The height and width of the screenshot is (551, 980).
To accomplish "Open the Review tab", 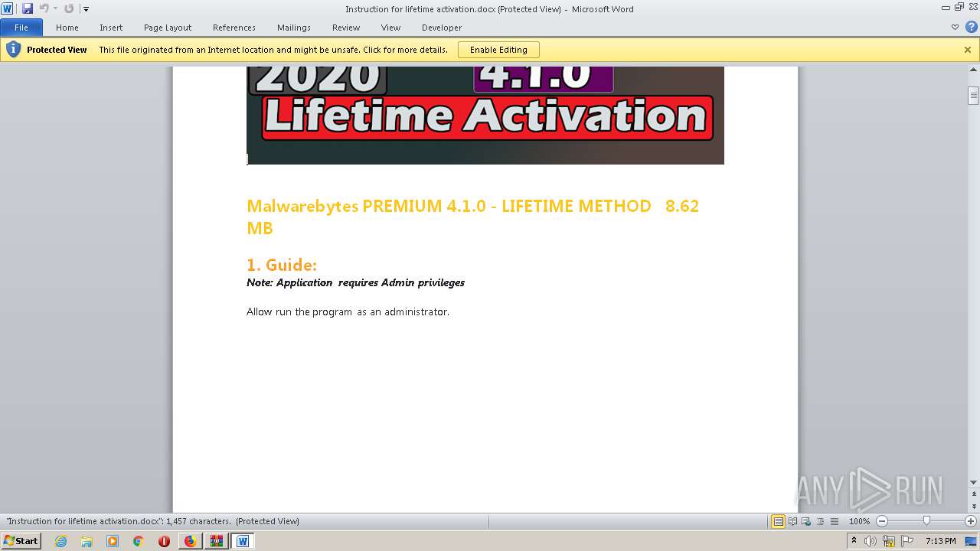I will click(346, 28).
